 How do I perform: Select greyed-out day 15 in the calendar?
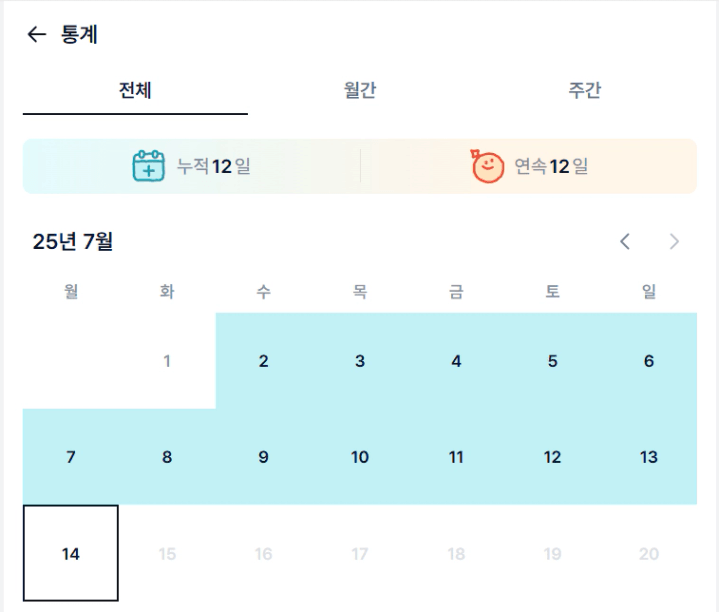tap(167, 553)
